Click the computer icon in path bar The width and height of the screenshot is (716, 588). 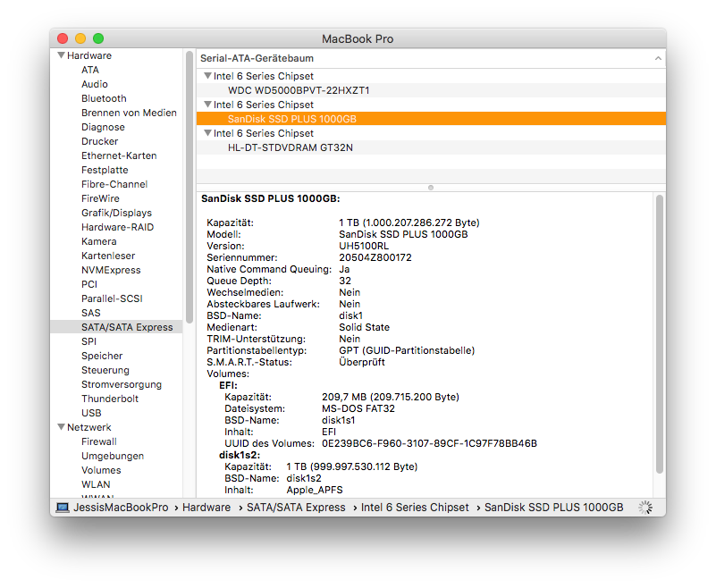click(63, 508)
